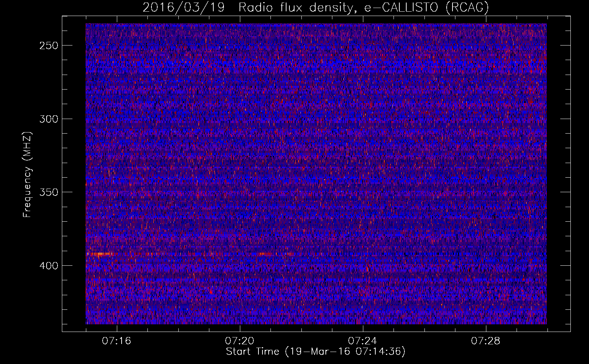Click the plot title '2016/03/19 Radio flux density, e-CALLISTO (RCAG)'
Image resolution: width=589 pixels, height=364 pixels.
(316, 8)
